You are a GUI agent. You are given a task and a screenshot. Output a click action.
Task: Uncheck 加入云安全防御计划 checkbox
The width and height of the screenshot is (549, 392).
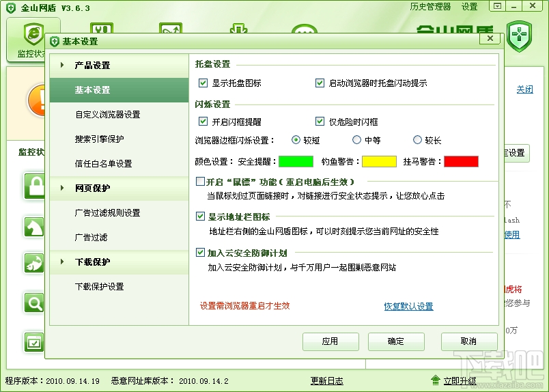click(200, 252)
